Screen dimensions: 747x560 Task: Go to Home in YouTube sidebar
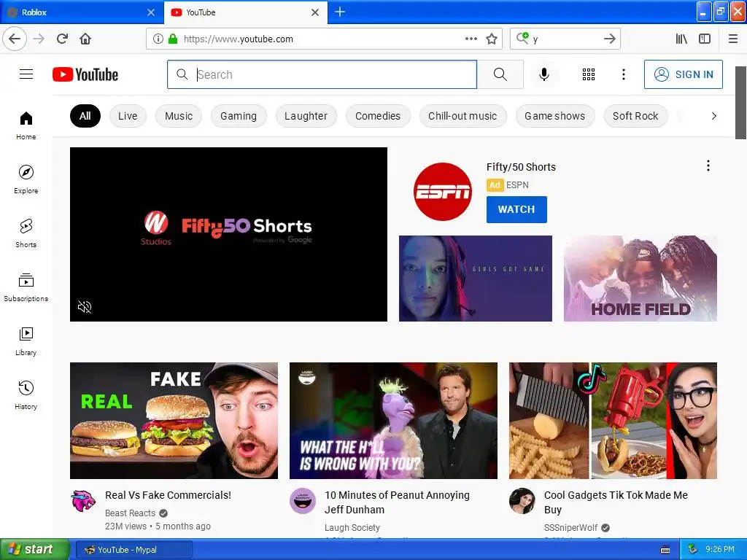click(26, 125)
